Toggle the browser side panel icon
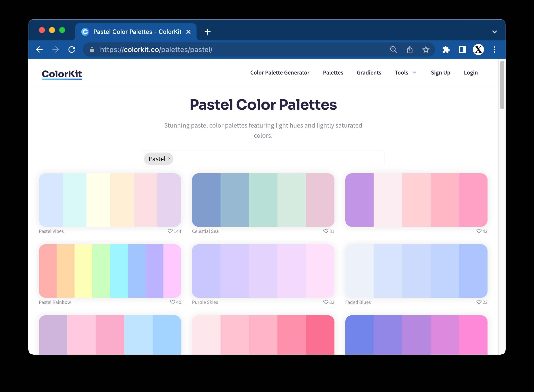 (462, 50)
